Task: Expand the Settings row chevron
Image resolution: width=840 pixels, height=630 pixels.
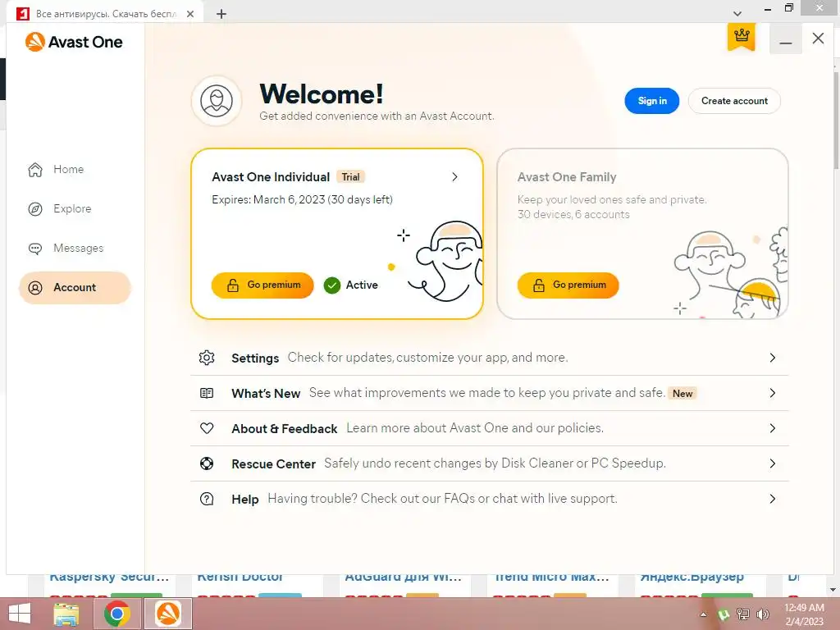Action: [x=773, y=358]
